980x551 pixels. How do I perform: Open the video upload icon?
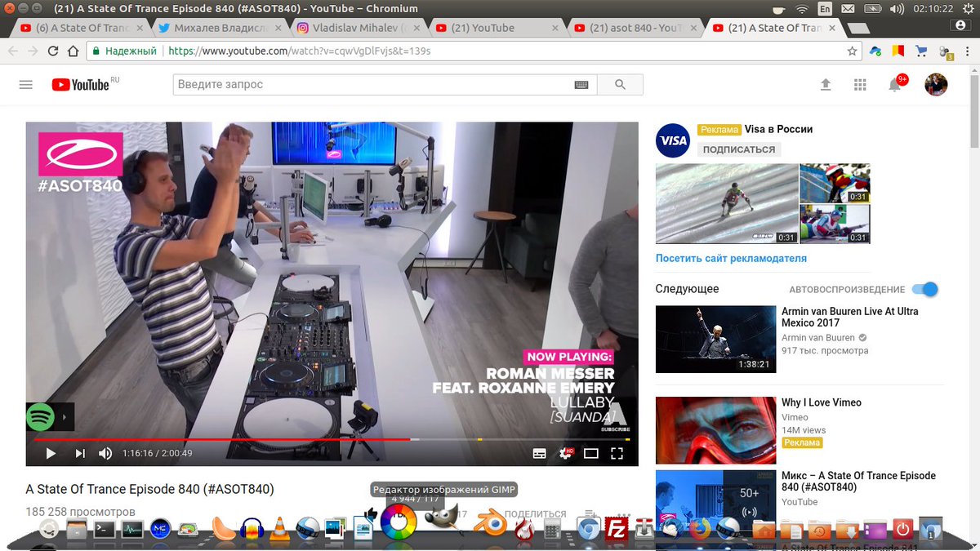pyautogui.click(x=826, y=85)
